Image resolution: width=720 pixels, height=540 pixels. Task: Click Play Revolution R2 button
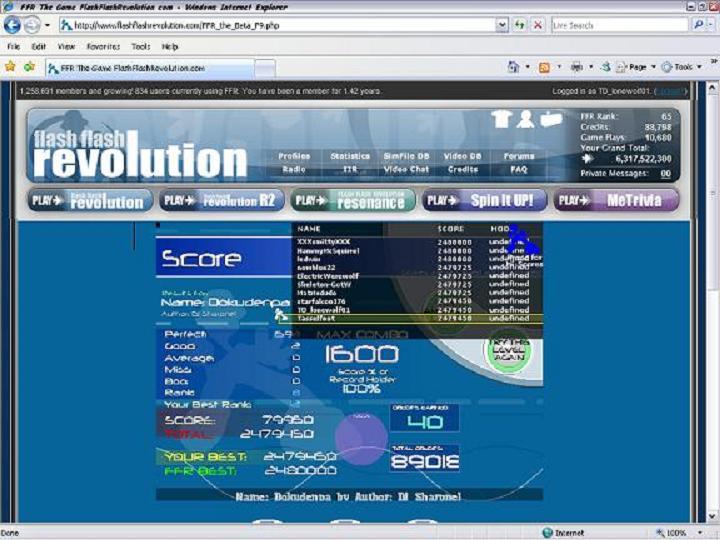click(222, 200)
